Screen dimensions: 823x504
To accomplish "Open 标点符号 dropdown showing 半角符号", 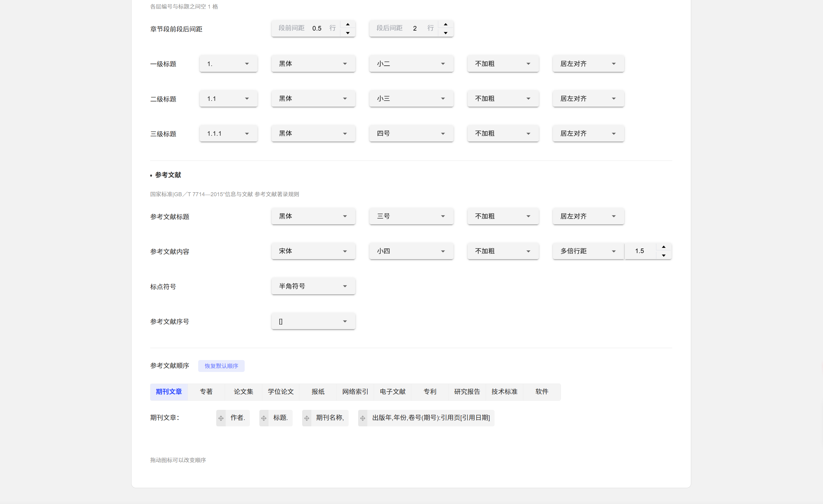I will [313, 286].
